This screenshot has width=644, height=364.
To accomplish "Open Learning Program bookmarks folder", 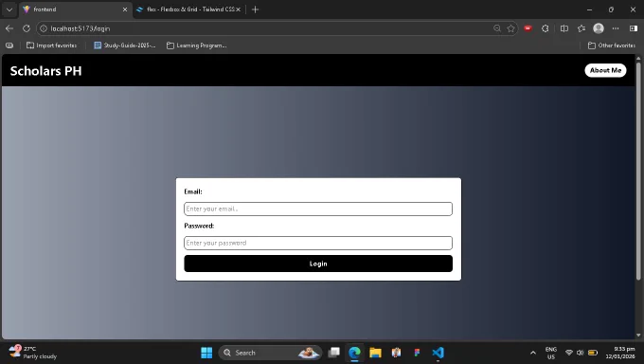I will click(197, 45).
